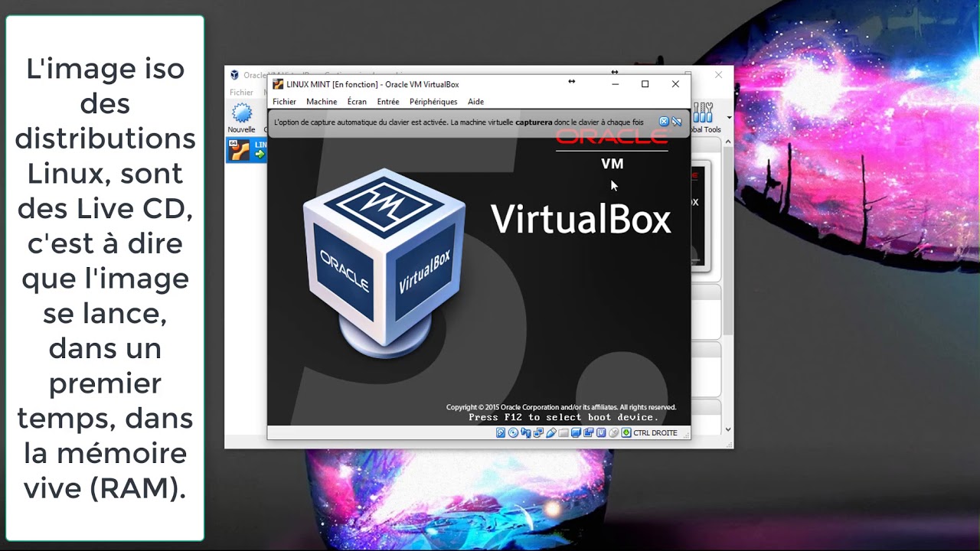The width and height of the screenshot is (980, 551).
Task: Click the optical disc status icon
Action: click(x=513, y=432)
